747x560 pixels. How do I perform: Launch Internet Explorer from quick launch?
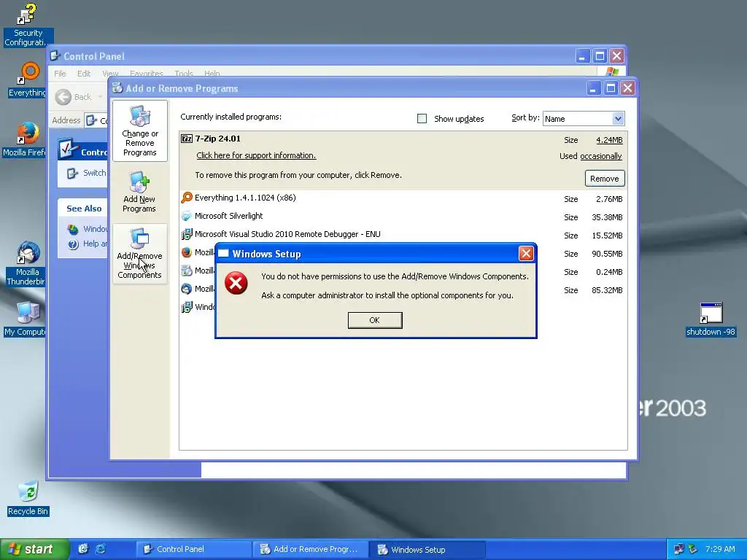pos(101,549)
